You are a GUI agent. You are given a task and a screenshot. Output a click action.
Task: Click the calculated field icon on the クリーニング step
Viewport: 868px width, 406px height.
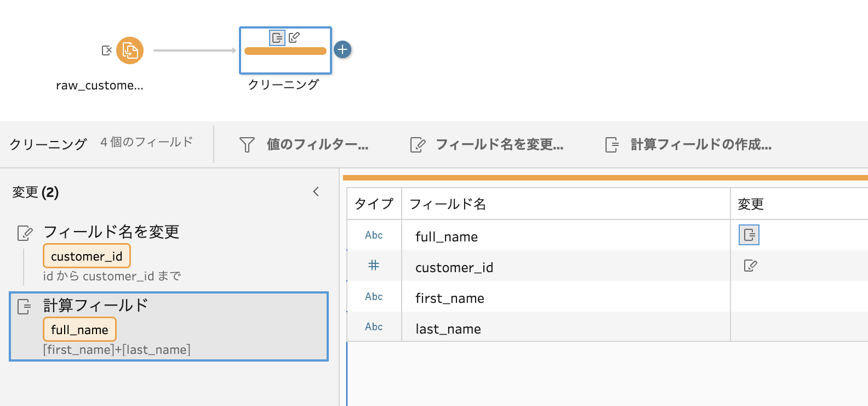[x=277, y=37]
